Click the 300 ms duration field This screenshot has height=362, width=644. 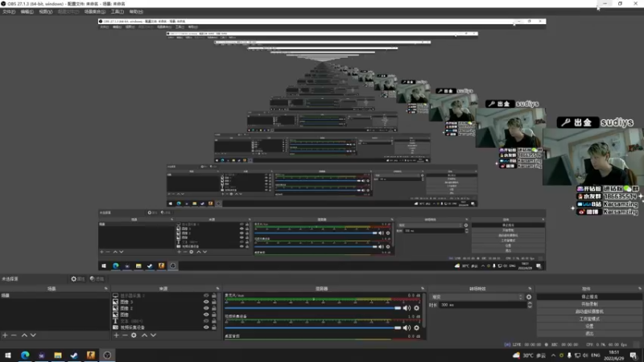click(483, 305)
